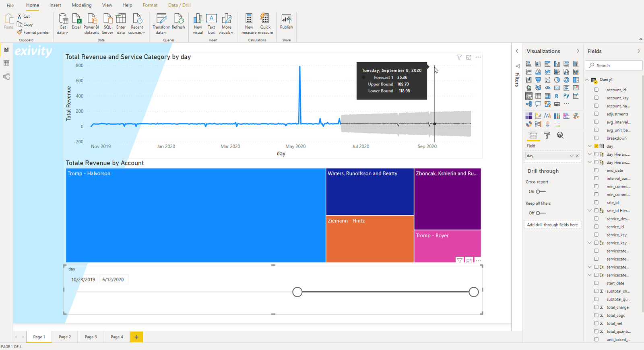Open the Analytics magnifier pane icon

560,135
